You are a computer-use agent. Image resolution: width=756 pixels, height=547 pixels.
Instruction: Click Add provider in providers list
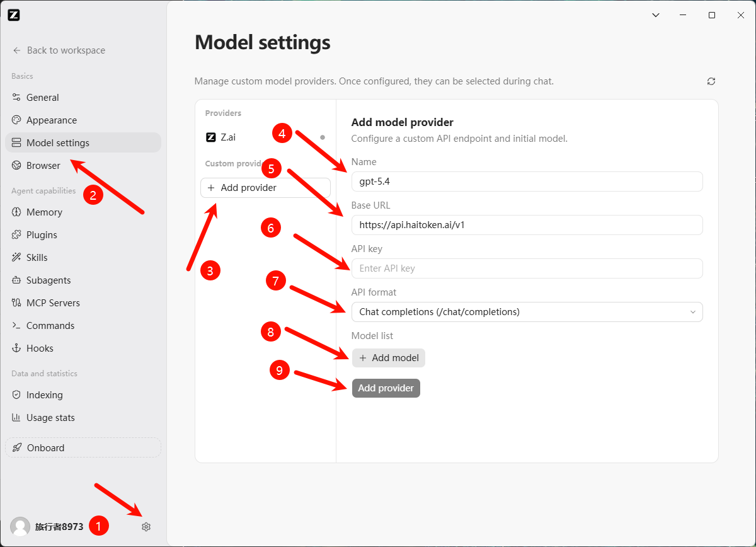[x=265, y=188]
